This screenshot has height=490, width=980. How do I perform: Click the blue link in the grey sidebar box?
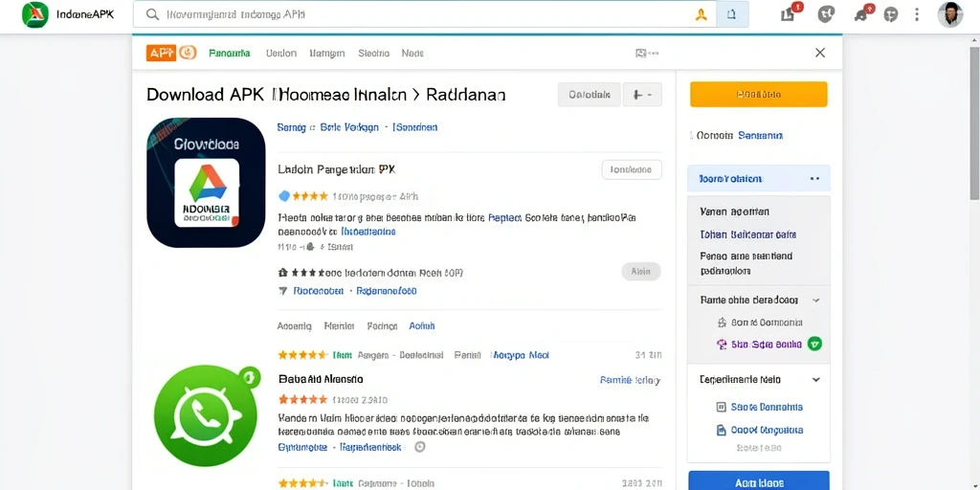click(748, 235)
